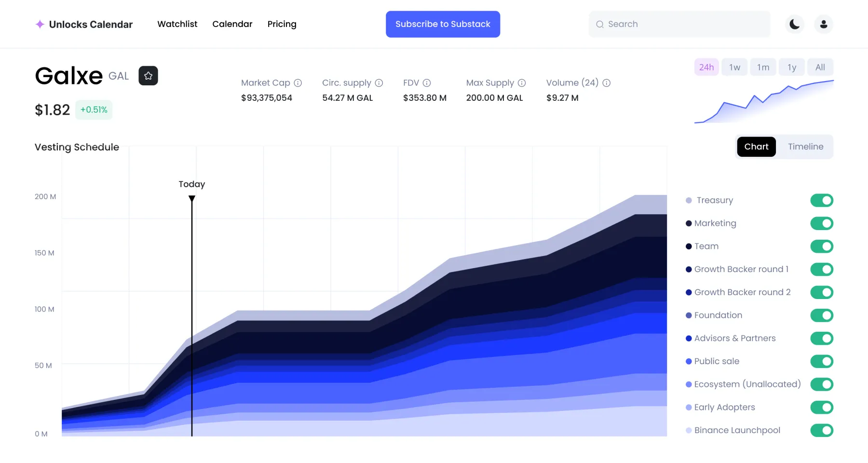Viewport: 868px width, 463px height.
Task: Toggle dark mode with the moon icon
Action: click(795, 24)
